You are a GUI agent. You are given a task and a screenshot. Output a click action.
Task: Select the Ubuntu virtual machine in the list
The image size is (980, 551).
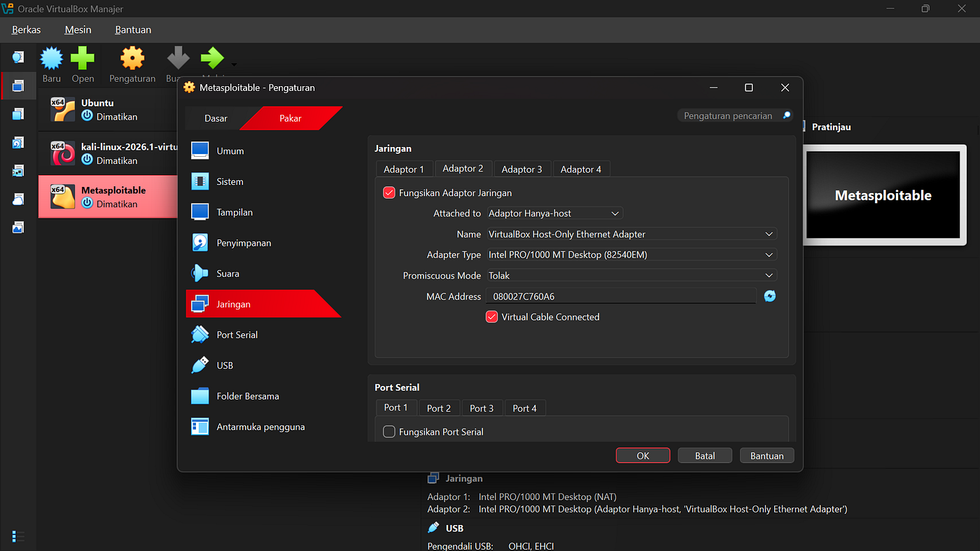(x=108, y=109)
